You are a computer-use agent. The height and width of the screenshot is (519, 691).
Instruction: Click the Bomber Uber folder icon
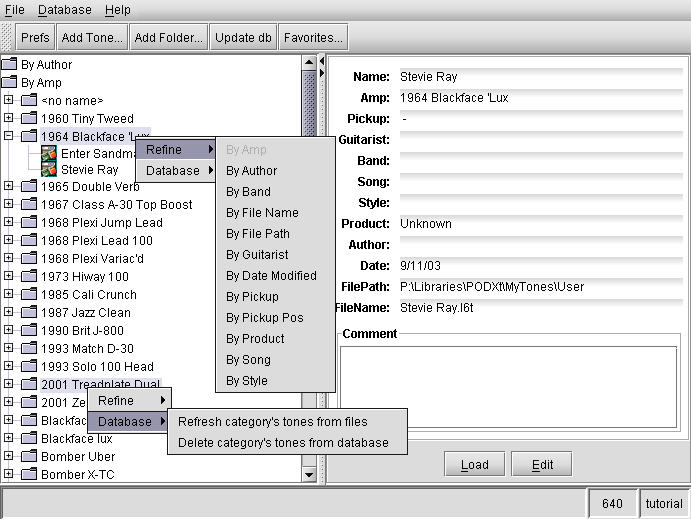[x=29, y=457]
